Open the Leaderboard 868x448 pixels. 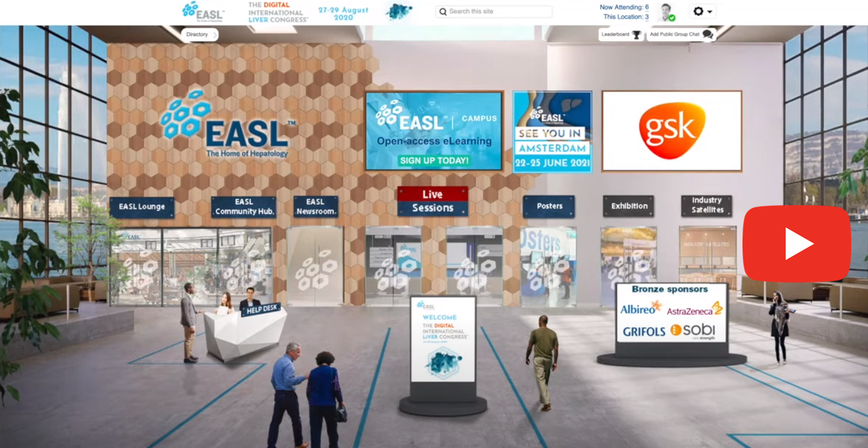coord(621,34)
